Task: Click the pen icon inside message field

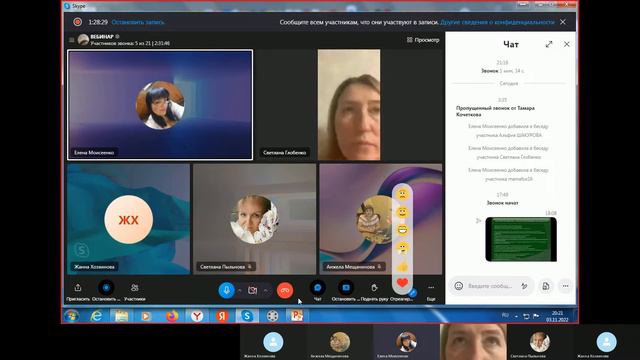Action: (524, 286)
